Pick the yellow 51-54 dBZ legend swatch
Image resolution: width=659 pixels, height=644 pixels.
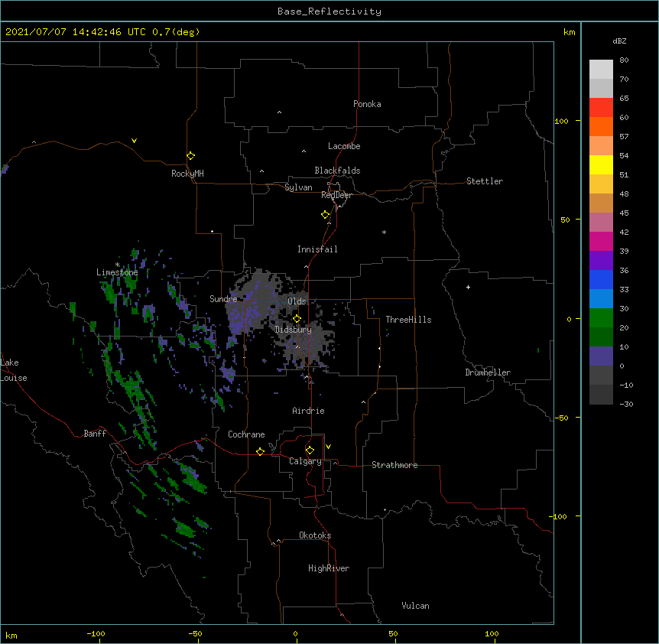pyautogui.click(x=601, y=164)
